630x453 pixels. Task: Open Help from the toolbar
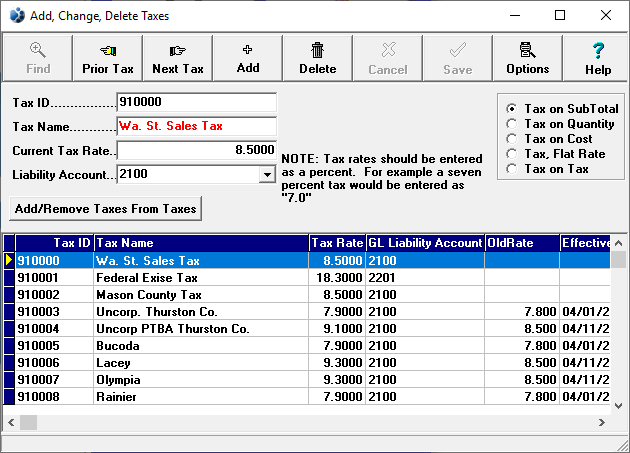[598, 57]
